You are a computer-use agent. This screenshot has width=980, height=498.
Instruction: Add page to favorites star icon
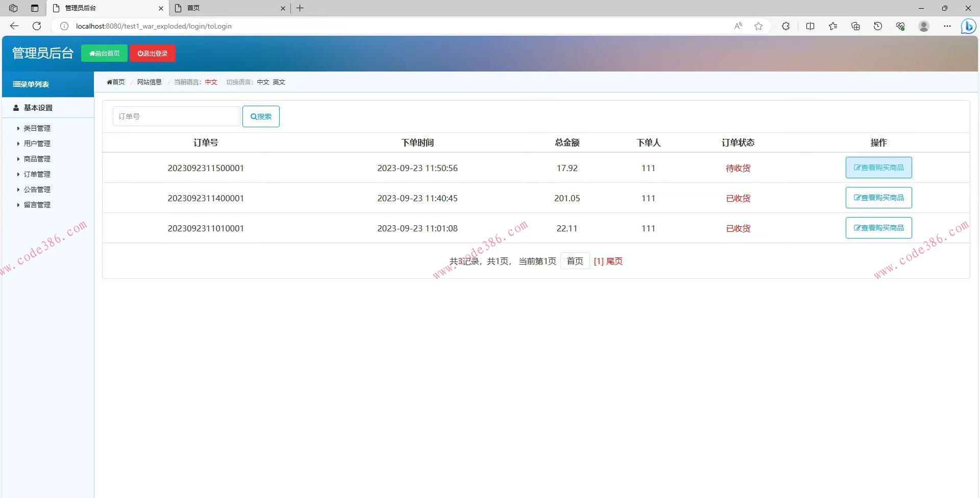click(x=758, y=26)
